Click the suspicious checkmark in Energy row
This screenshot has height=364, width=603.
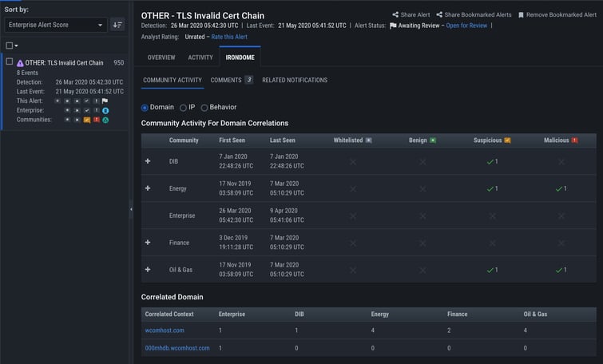click(x=490, y=188)
